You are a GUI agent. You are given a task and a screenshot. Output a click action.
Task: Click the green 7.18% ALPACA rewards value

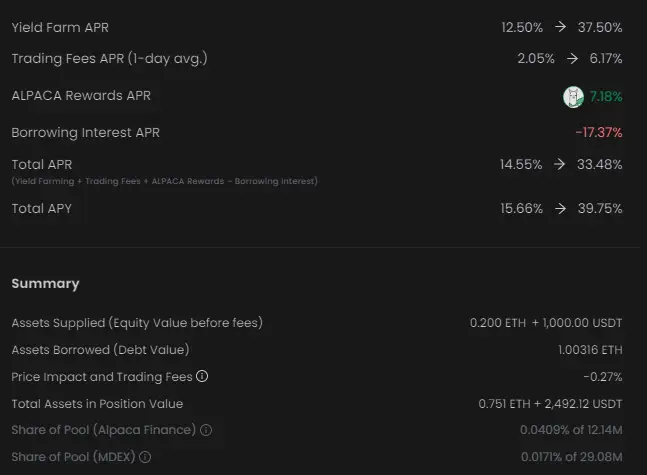(606, 97)
